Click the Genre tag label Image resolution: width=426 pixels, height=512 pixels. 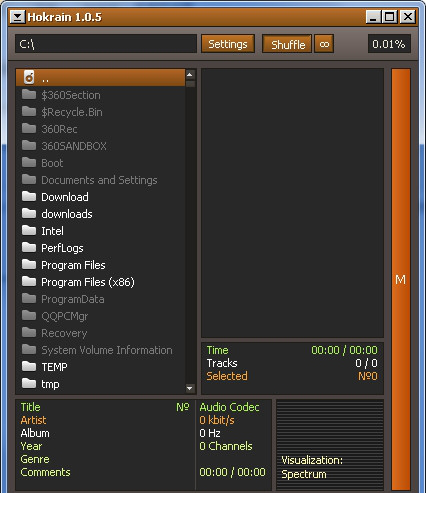35,459
